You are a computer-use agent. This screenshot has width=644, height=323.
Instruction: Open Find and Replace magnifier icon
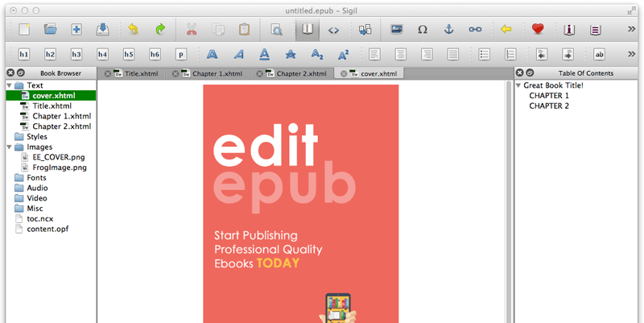coord(276,29)
